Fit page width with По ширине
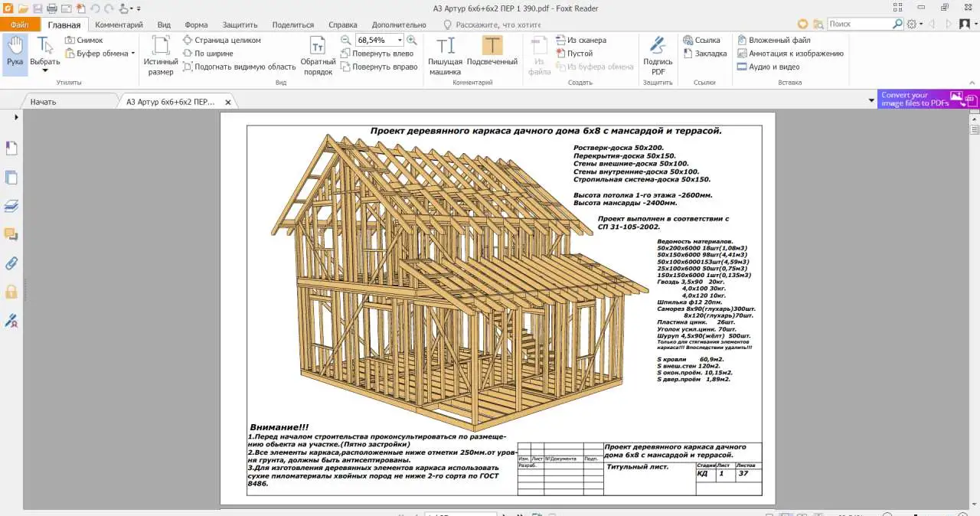980x516 pixels. [x=208, y=54]
